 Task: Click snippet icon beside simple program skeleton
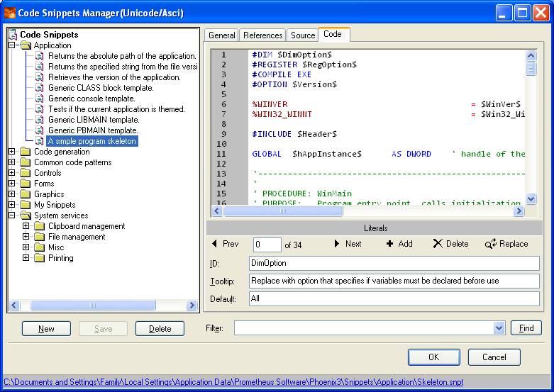click(x=40, y=140)
